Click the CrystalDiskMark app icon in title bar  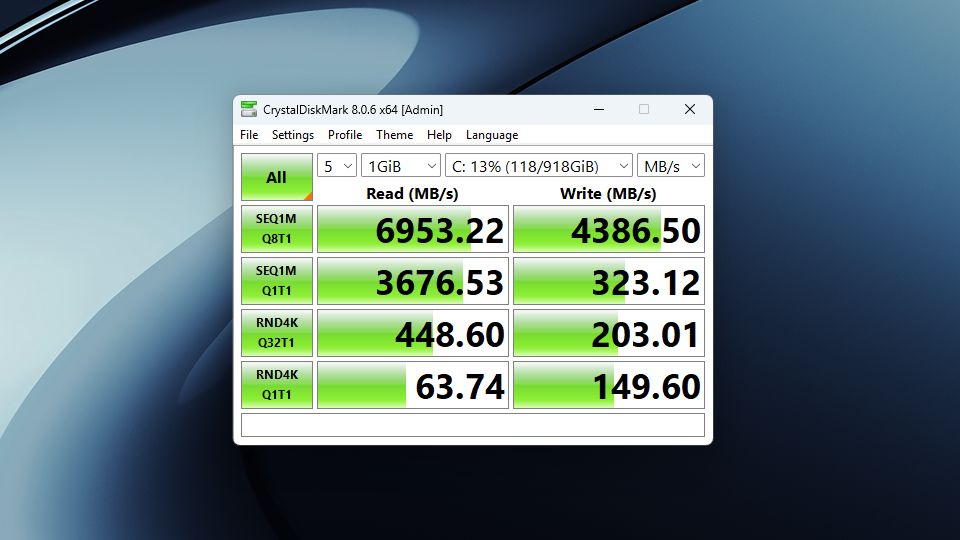(249, 110)
